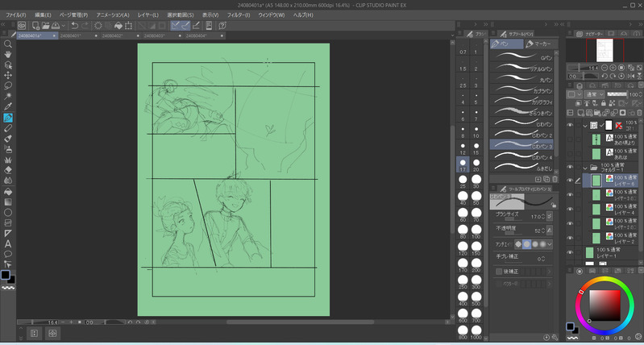
Task: Expand the 後補正 extended settings arrow
Action: pyautogui.click(x=549, y=272)
